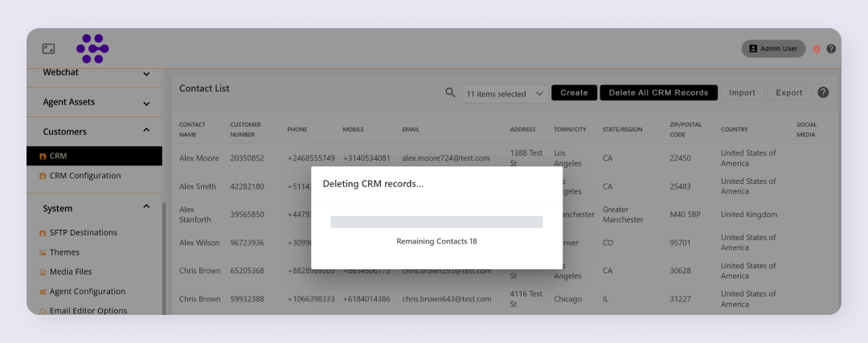Click the purple dots company logo
The image size is (868, 343).
click(92, 49)
